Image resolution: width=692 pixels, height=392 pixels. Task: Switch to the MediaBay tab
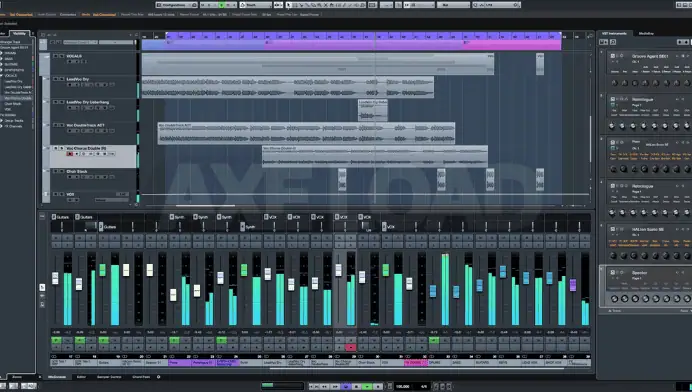[646, 33]
